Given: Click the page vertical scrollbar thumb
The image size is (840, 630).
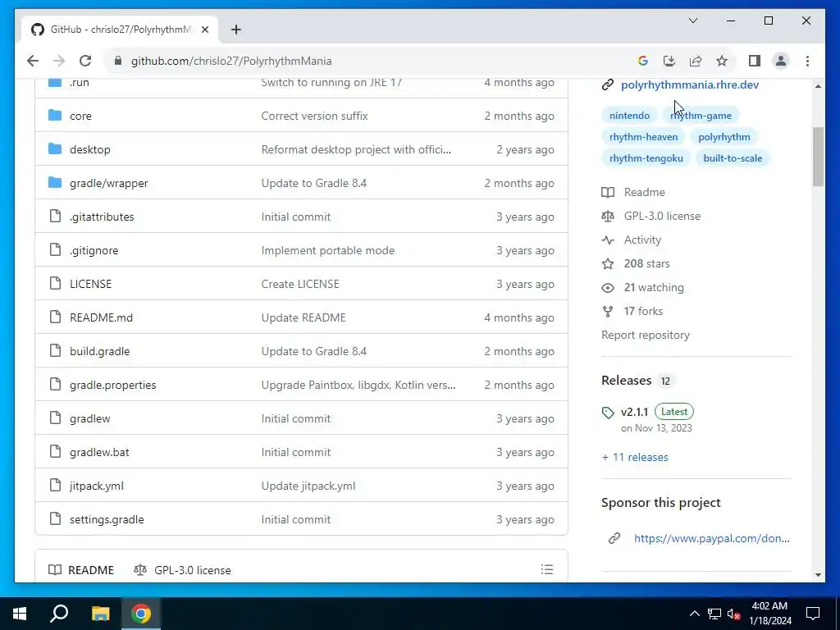Looking at the screenshot, I should pyautogui.click(x=818, y=157).
